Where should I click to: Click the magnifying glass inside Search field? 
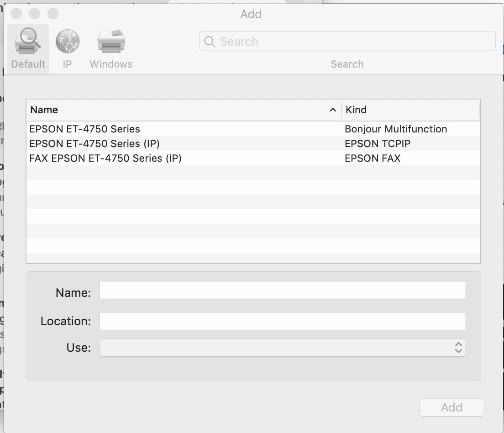pos(210,41)
